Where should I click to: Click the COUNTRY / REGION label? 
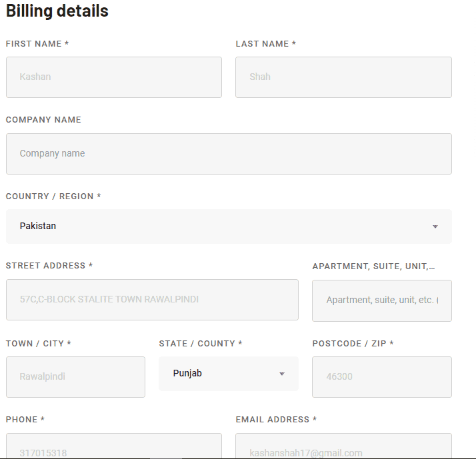pyautogui.click(x=53, y=197)
